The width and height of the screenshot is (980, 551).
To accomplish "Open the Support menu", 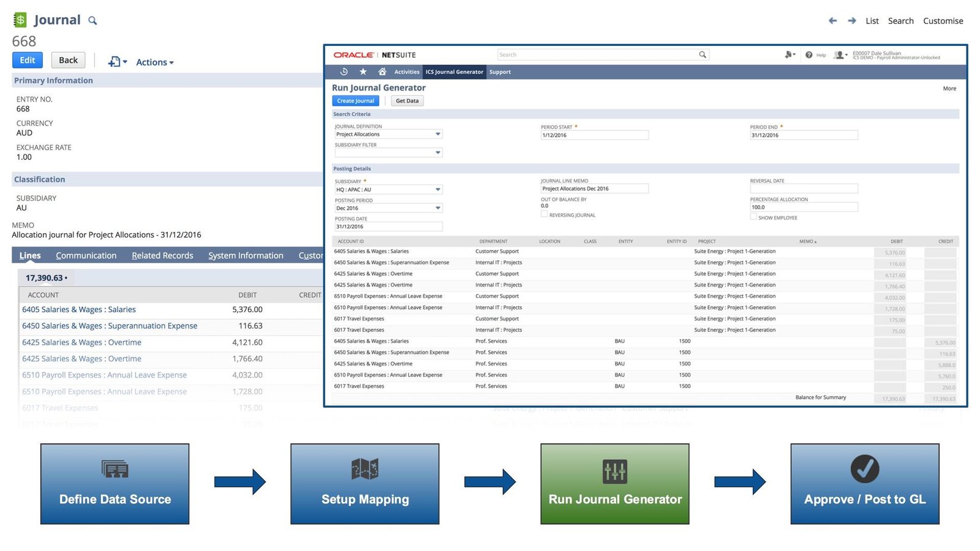I will (500, 72).
